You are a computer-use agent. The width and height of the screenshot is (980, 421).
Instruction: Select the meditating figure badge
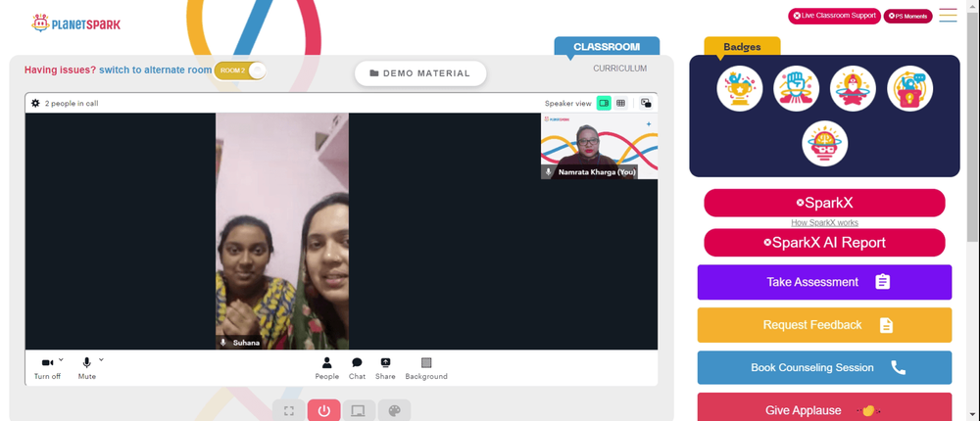854,89
